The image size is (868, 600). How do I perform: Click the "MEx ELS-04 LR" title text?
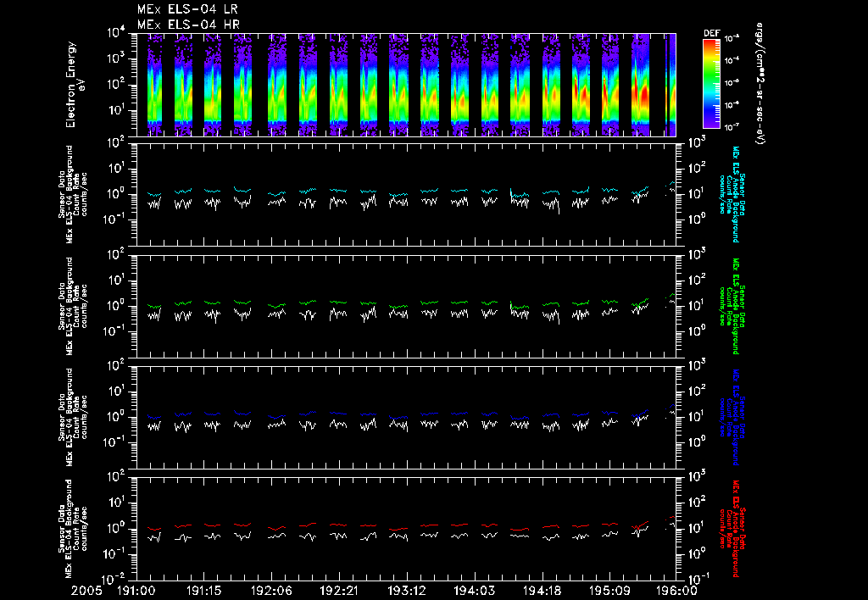pyautogui.click(x=188, y=9)
